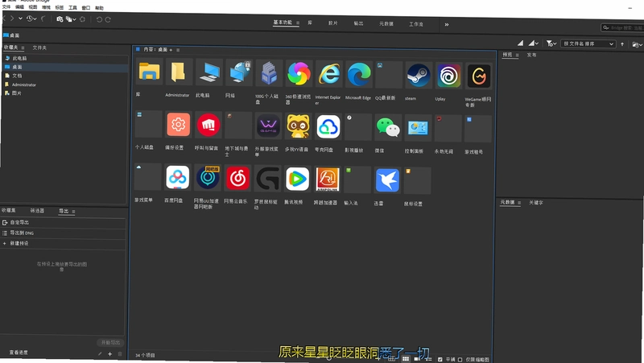The height and width of the screenshot is (363, 644).
Task: Open the parent folder path dropdown chevron
Action: tap(21, 19)
